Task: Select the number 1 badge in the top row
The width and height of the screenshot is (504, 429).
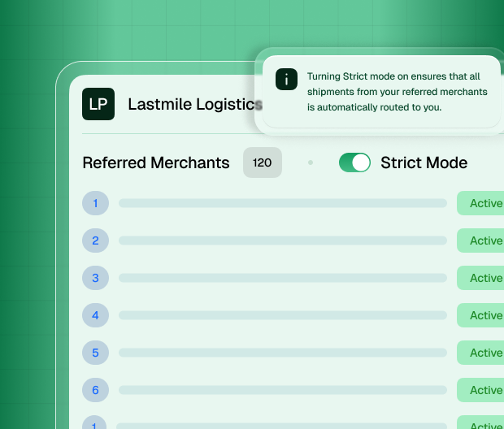Action: point(95,203)
